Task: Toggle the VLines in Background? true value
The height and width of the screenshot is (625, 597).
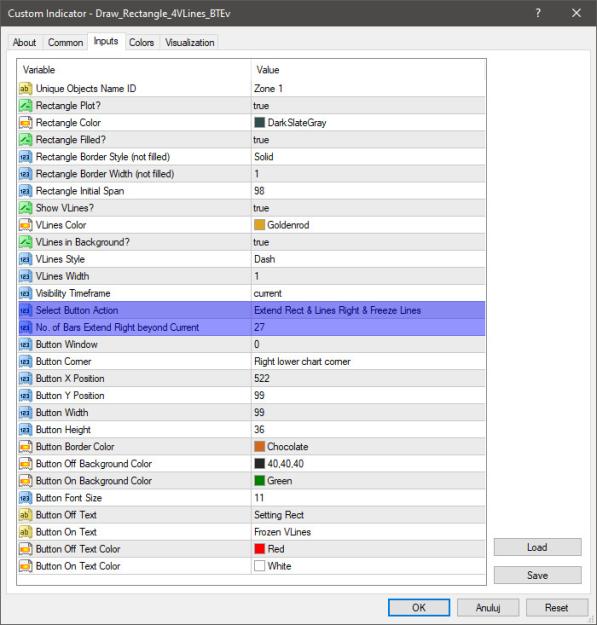Action: tap(368, 242)
